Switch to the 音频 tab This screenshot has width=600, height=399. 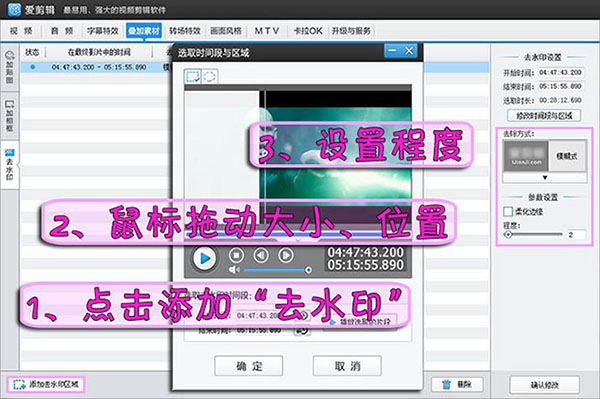[62, 31]
